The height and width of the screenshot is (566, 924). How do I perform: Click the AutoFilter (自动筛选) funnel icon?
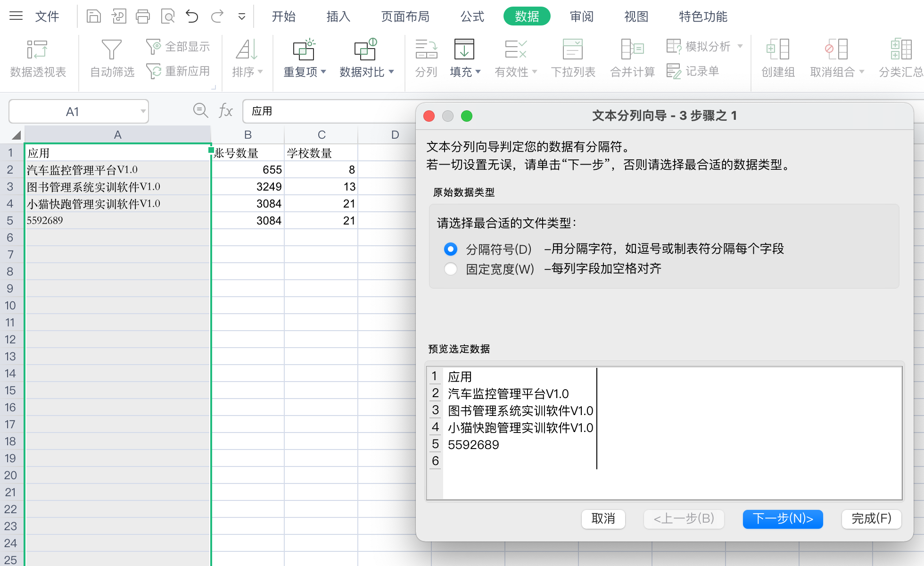point(112,50)
